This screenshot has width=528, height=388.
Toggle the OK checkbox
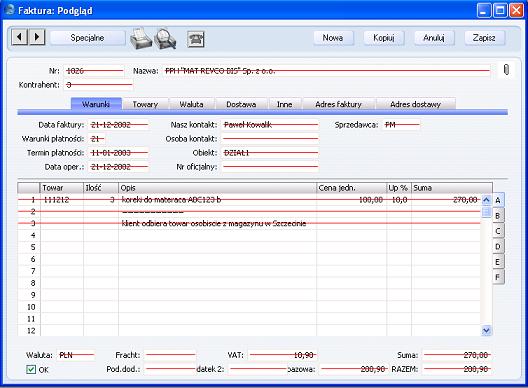tap(31, 369)
